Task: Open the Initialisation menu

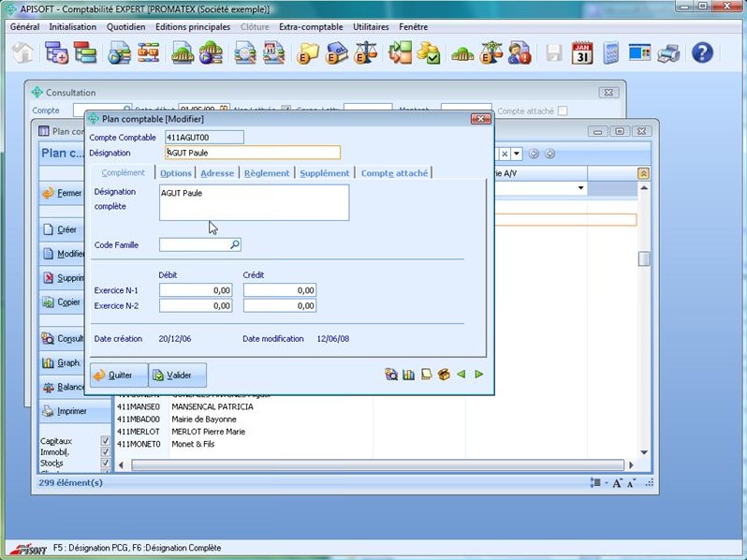Action: coord(73,27)
